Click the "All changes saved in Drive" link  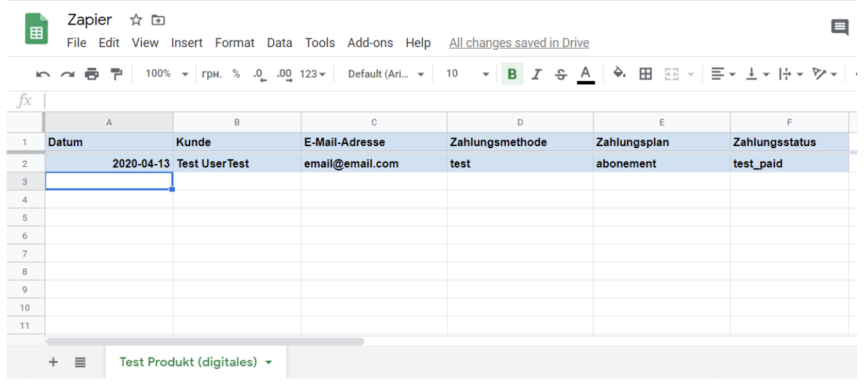pyautogui.click(x=519, y=43)
